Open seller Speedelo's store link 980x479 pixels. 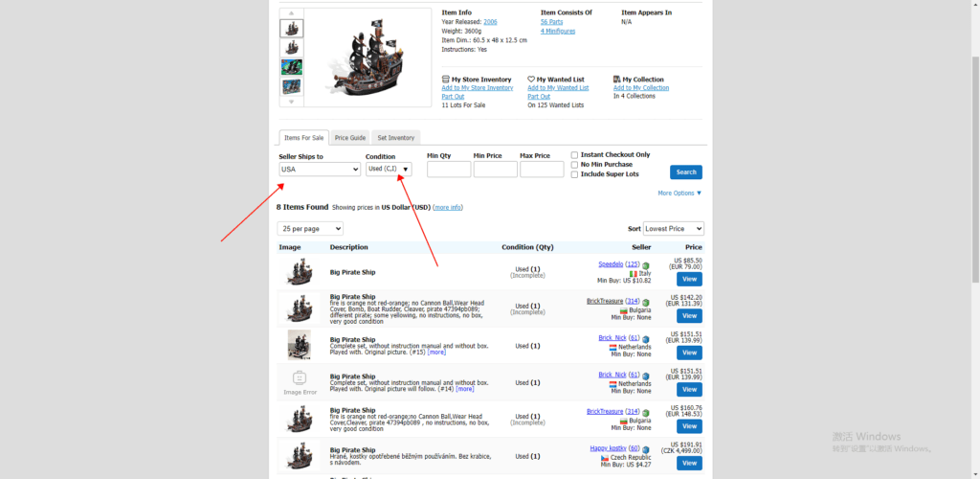611,263
